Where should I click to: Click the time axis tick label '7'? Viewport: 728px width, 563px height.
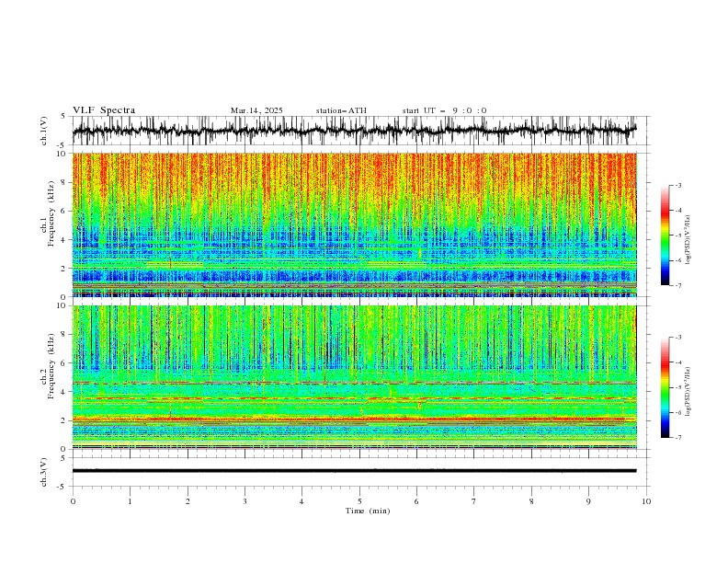474,501
